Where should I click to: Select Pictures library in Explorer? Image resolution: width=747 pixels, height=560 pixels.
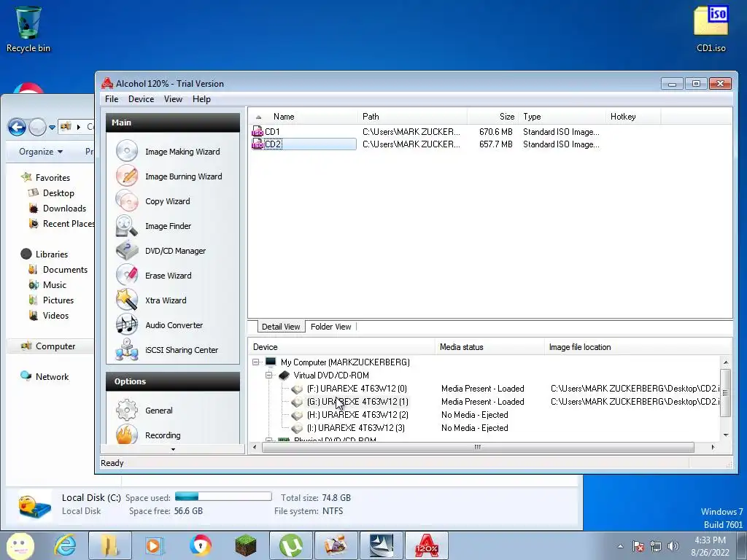click(x=52, y=300)
